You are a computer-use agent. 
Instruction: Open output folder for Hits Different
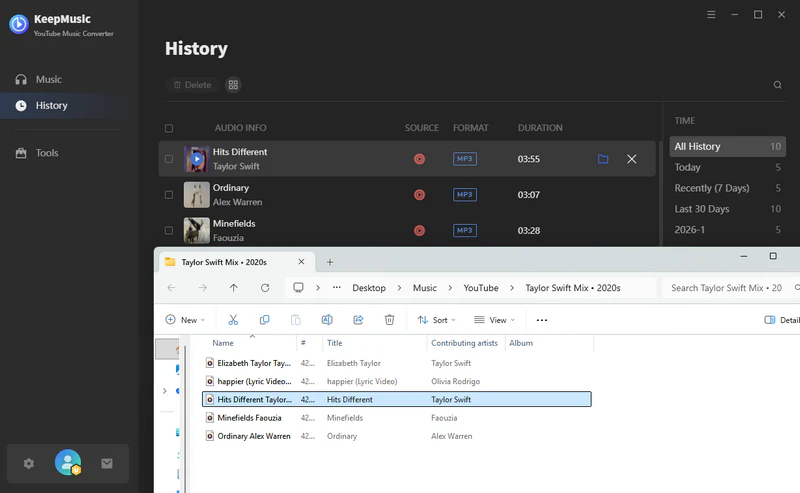(603, 159)
